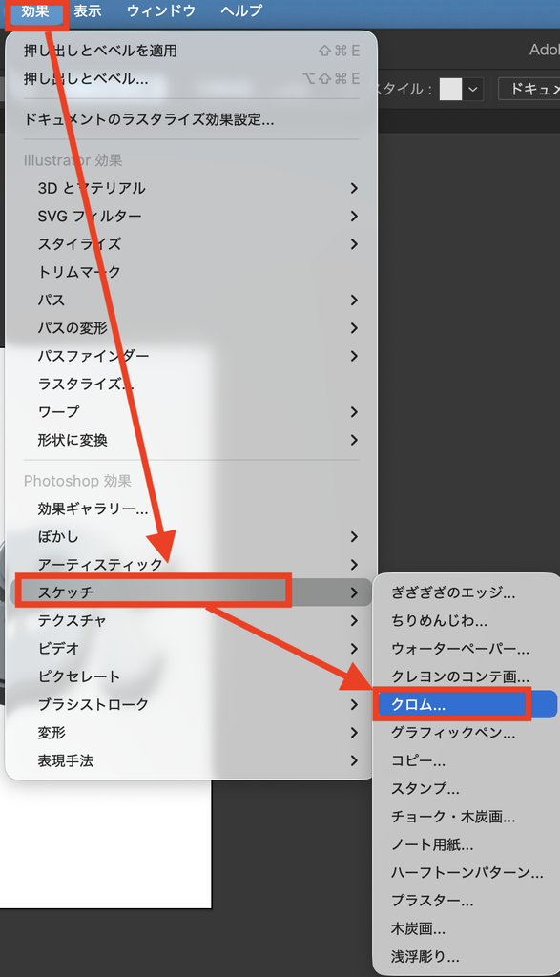Apply チョーク・木炭画... effect

click(467, 817)
